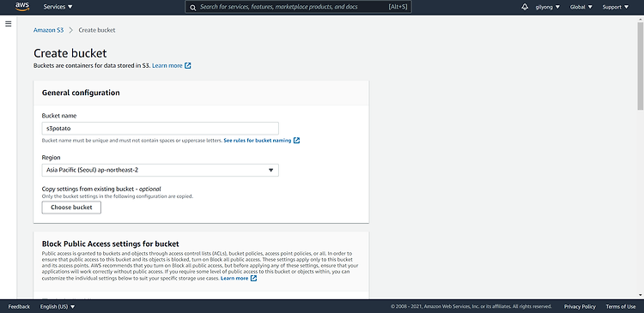Open the hamburger side navigation menu
Image resolution: width=644 pixels, height=313 pixels.
[x=9, y=24]
